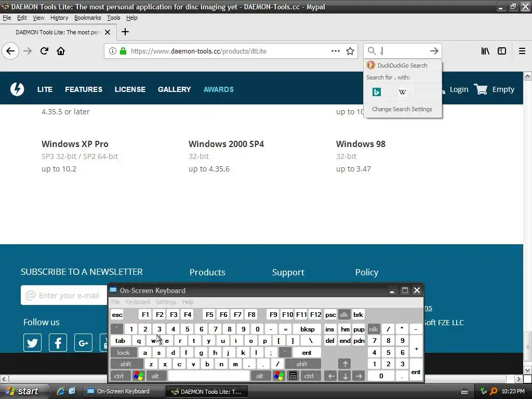Toggle the nlk num lock key
Image resolution: width=532 pixels, height=399 pixels.
374,329
